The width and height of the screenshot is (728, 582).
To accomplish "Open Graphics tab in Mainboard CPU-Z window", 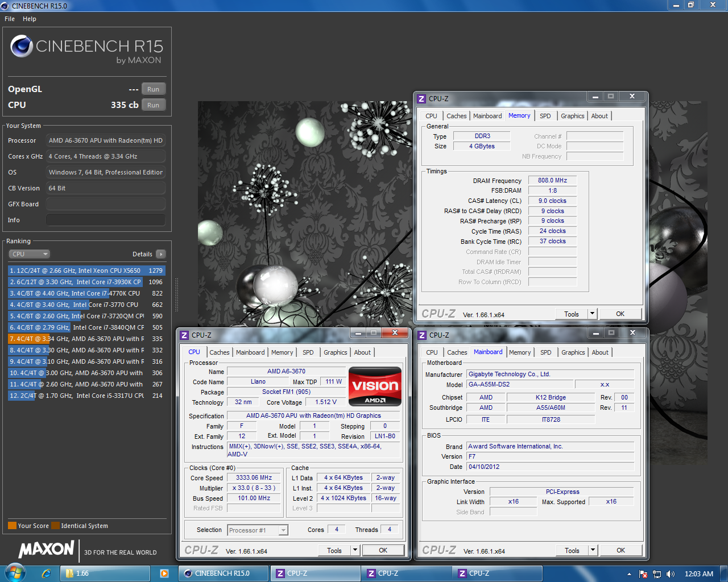I will coord(573,352).
